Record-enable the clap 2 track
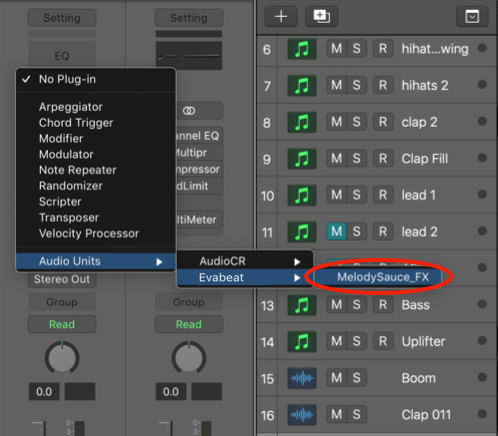Screen dimensions: 498x436 tap(383, 122)
